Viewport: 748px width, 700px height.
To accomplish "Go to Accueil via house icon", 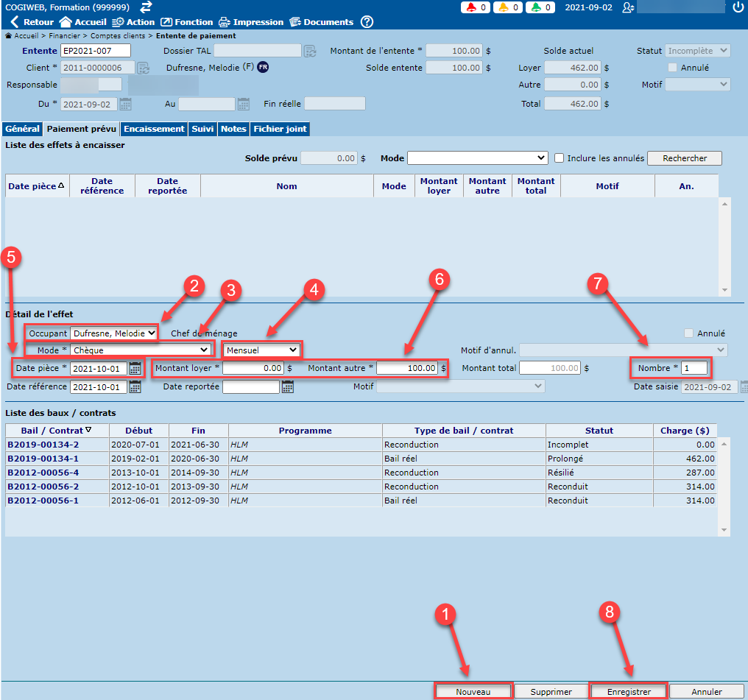I will click(x=66, y=22).
